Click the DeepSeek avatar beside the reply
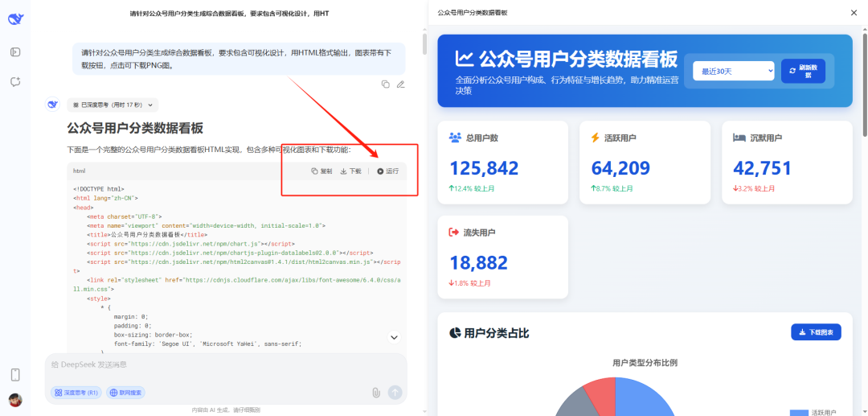This screenshot has height=416, width=868. point(52,104)
